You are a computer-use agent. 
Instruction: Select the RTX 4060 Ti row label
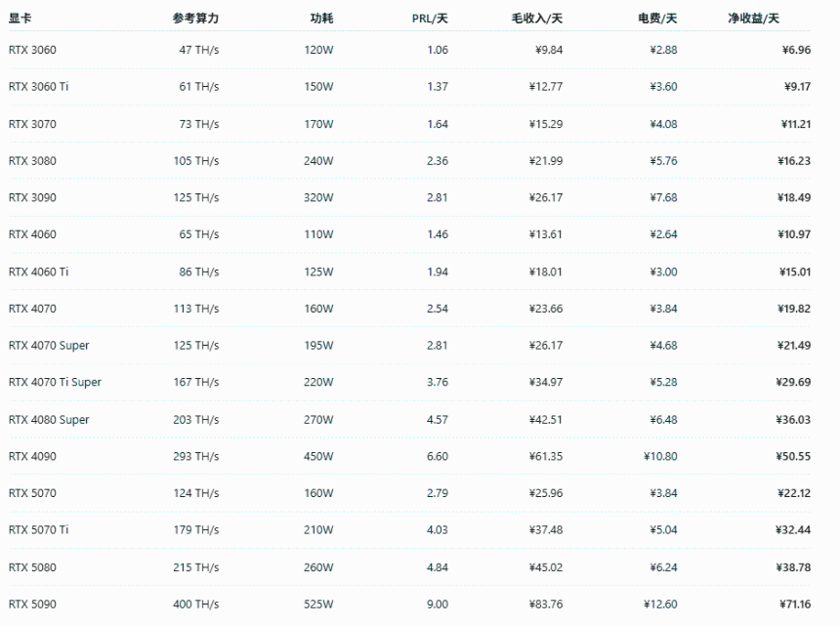point(38,272)
